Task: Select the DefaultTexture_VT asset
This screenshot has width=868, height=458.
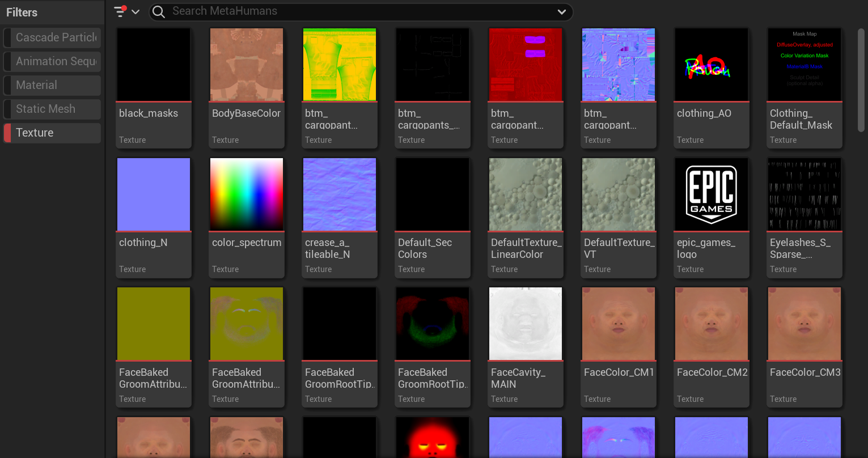Action: (619, 218)
